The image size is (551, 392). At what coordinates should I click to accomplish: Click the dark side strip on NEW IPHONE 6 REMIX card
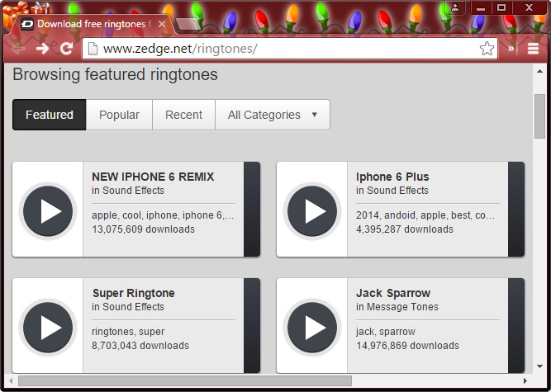point(252,209)
